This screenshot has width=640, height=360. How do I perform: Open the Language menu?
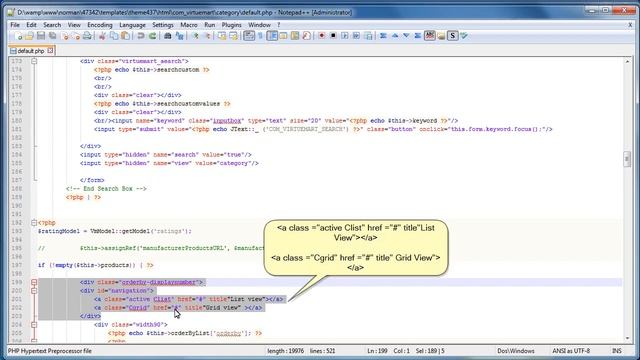pyautogui.click(x=132, y=25)
